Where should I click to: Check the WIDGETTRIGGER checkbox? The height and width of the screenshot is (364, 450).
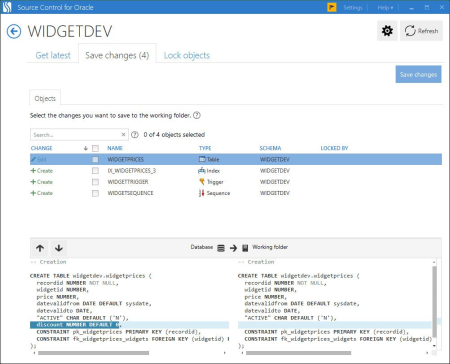(x=95, y=182)
